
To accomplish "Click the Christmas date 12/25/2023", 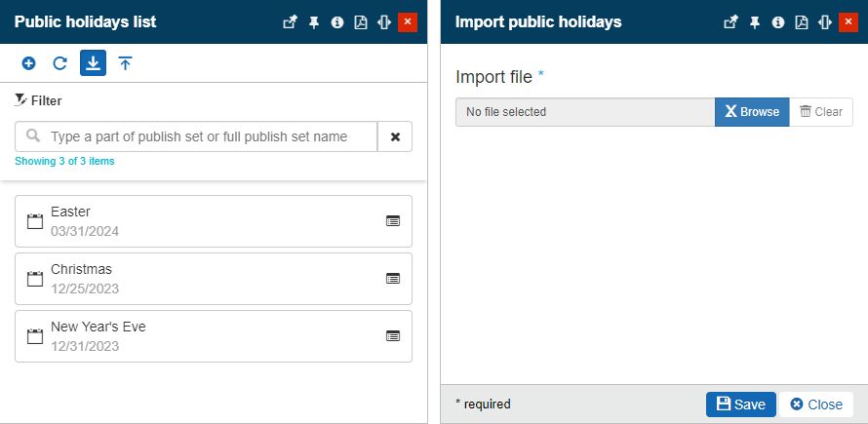I will (85, 289).
